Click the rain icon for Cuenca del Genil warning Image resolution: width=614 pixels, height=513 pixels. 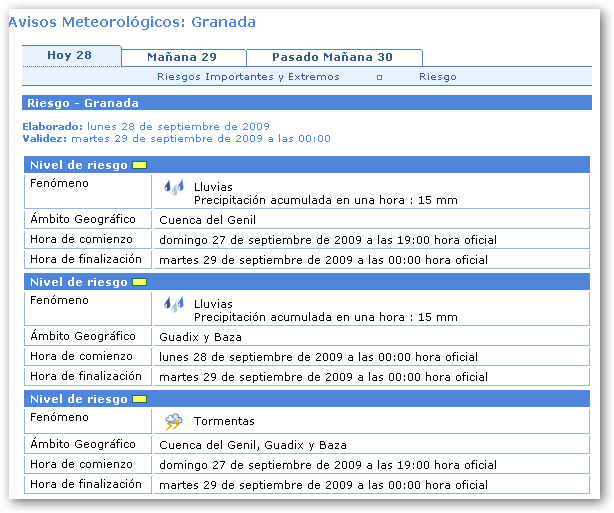174,187
